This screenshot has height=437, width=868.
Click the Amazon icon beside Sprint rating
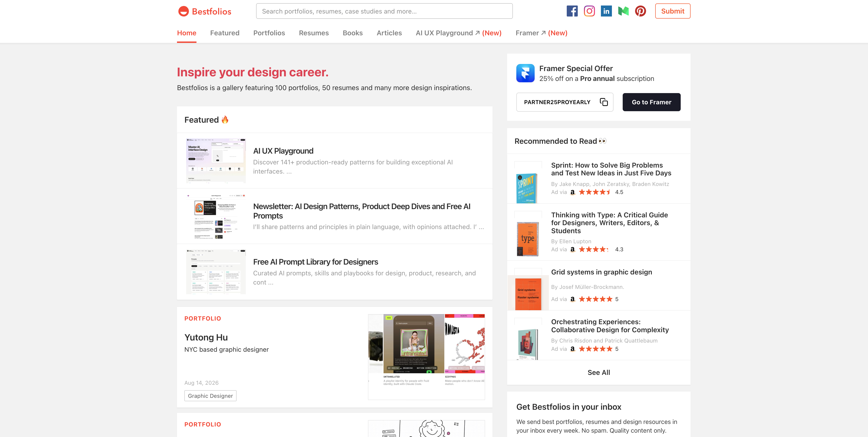coord(572,192)
